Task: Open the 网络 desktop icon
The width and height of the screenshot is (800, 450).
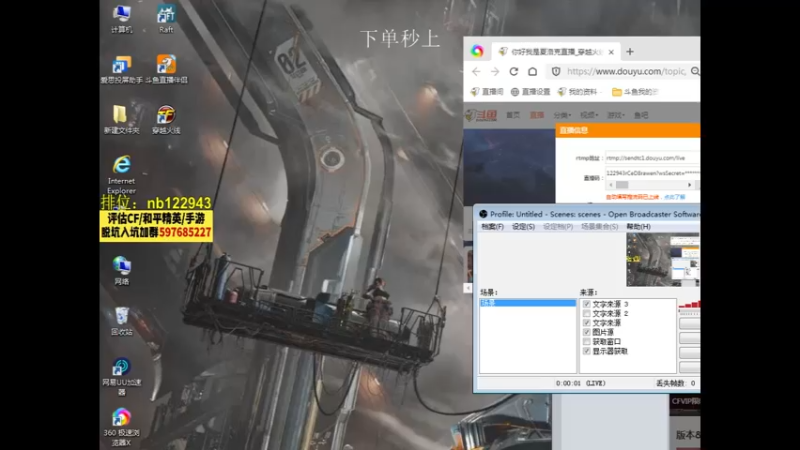Action: pos(121,270)
